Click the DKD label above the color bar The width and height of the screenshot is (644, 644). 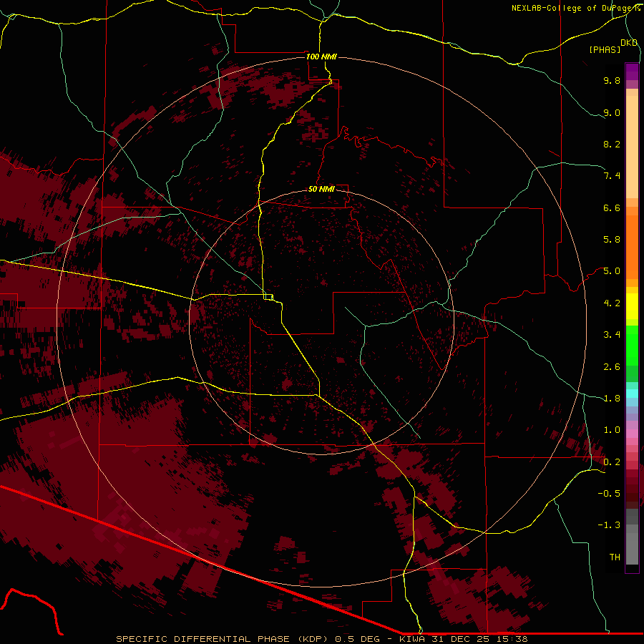point(629,43)
